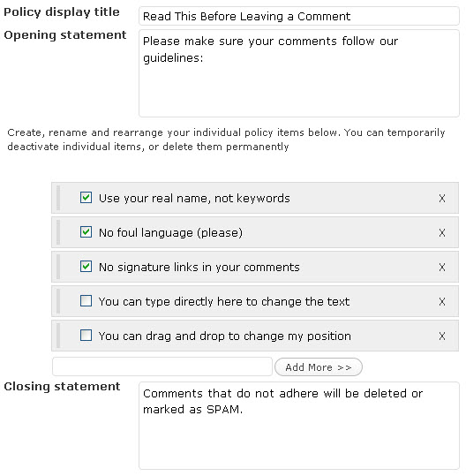Toggle 'No signature links in your comments' checkbox
The height and width of the screenshot is (476, 466).
(x=86, y=267)
